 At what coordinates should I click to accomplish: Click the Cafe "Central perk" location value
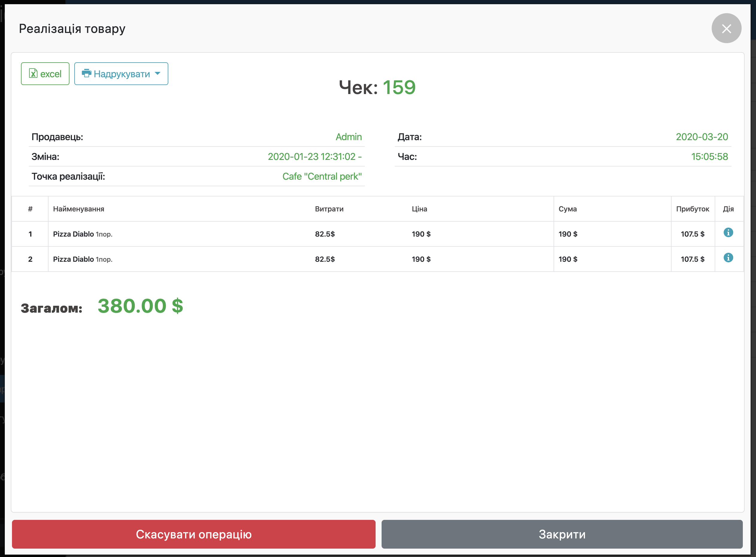point(322,176)
